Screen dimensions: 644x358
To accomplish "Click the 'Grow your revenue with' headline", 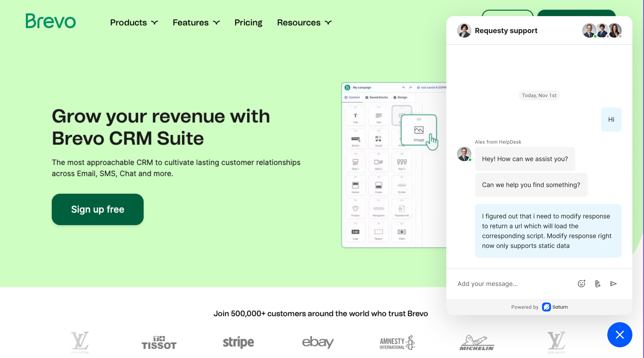I will pos(161,116).
